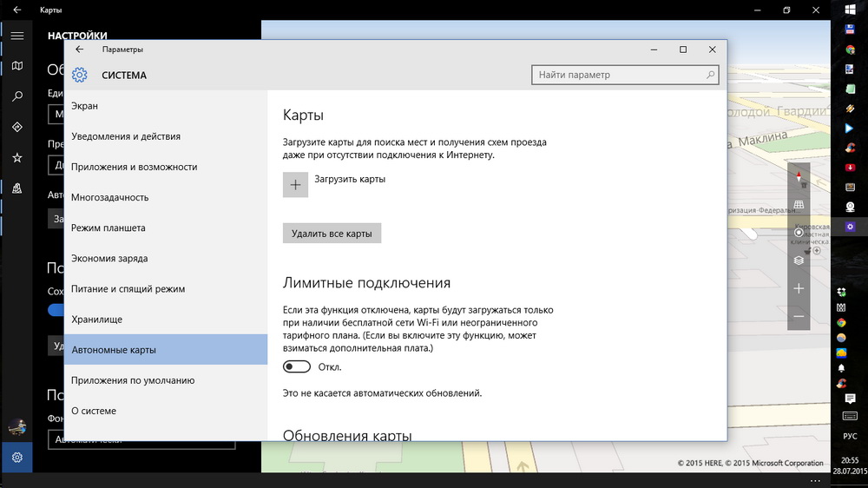Viewport: 868px width, 488px height.
Task: Click the 'Найти параметр' search field
Action: click(x=618, y=76)
